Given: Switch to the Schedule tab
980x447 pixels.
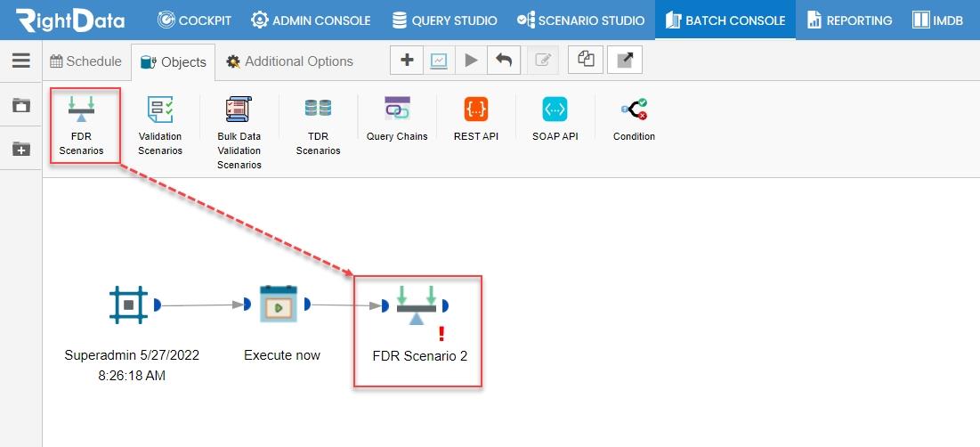Looking at the screenshot, I should tap(86, 61).
